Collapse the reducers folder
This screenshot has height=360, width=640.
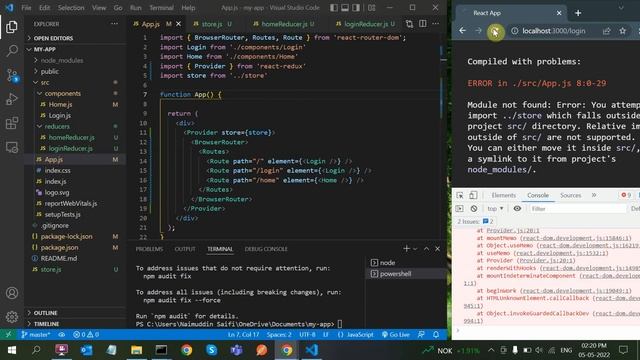(57, 127)
